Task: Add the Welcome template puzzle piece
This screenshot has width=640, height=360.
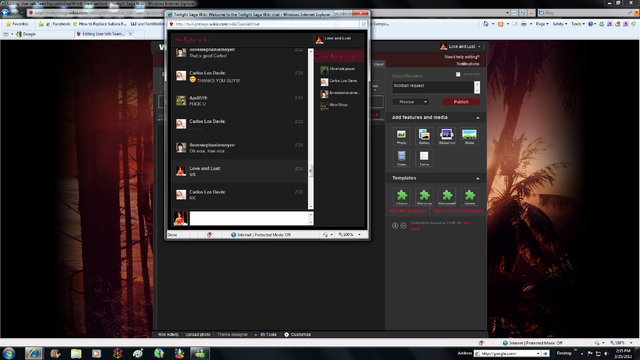Action: click(x=424, y=197)
